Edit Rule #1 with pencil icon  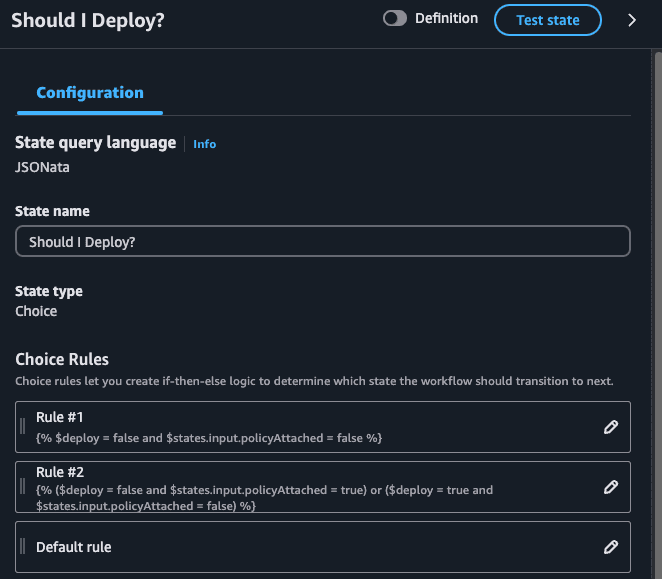pyautogui.click(x=610, y=427)
